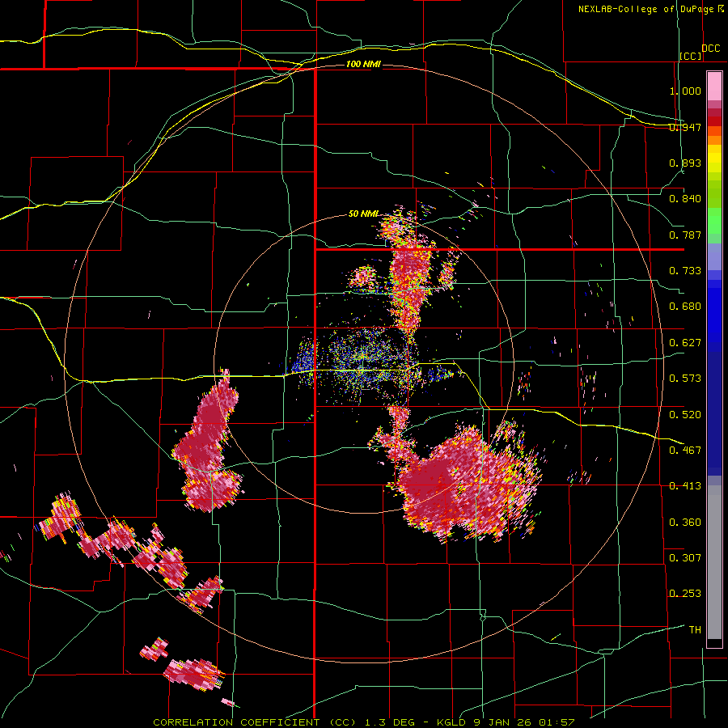The image size is (728, 728).
Task: Select the 0.787 legend value
Action: (685, 235)
